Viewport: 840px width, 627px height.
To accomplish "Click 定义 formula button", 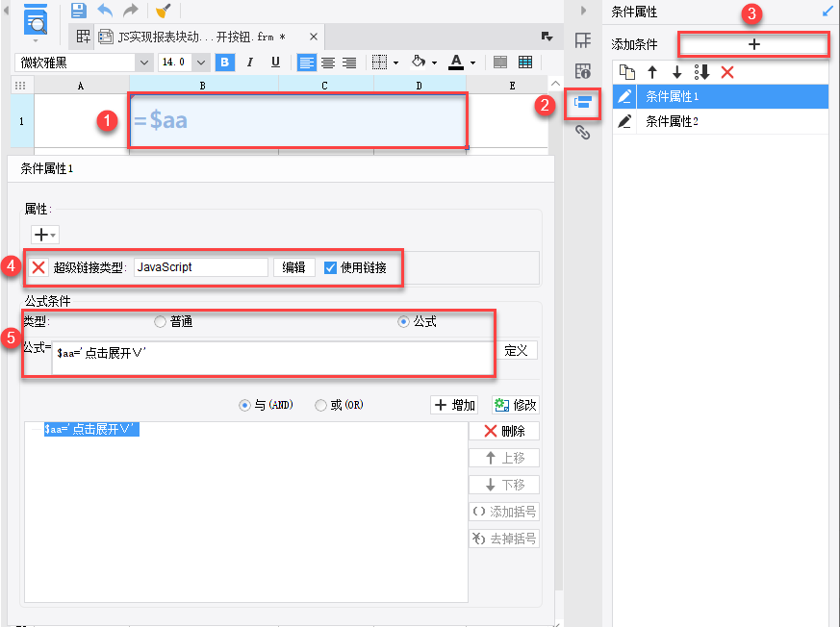I will 516,351.
